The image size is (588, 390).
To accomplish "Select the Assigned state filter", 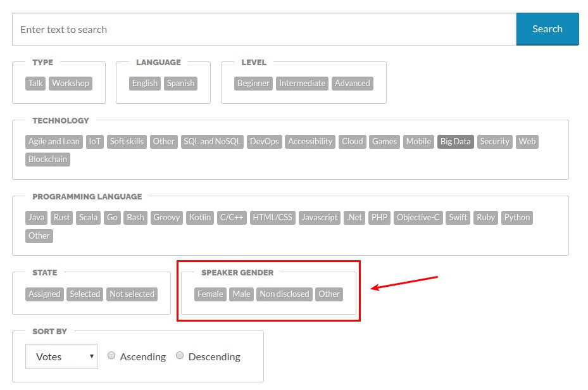I will [x=44, y=294].
